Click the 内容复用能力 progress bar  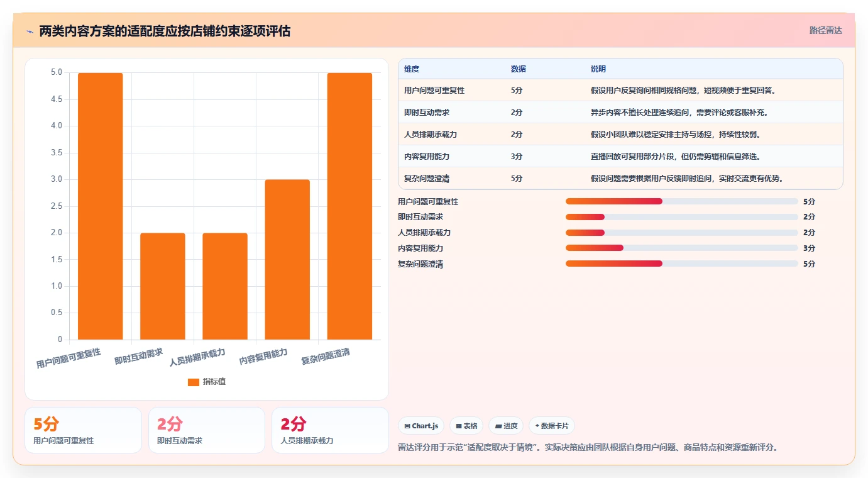coord(682,248)
